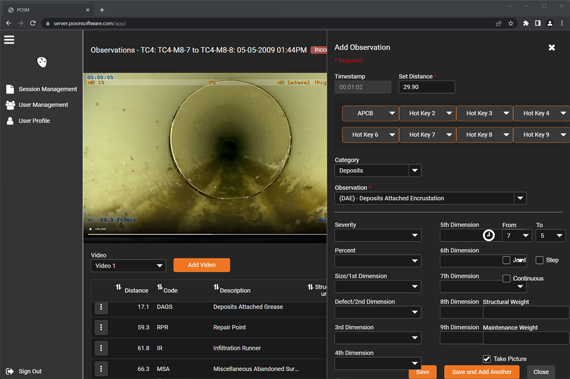Toggle the Step checkbox
The image size is (570, 379).
point(539,260)
